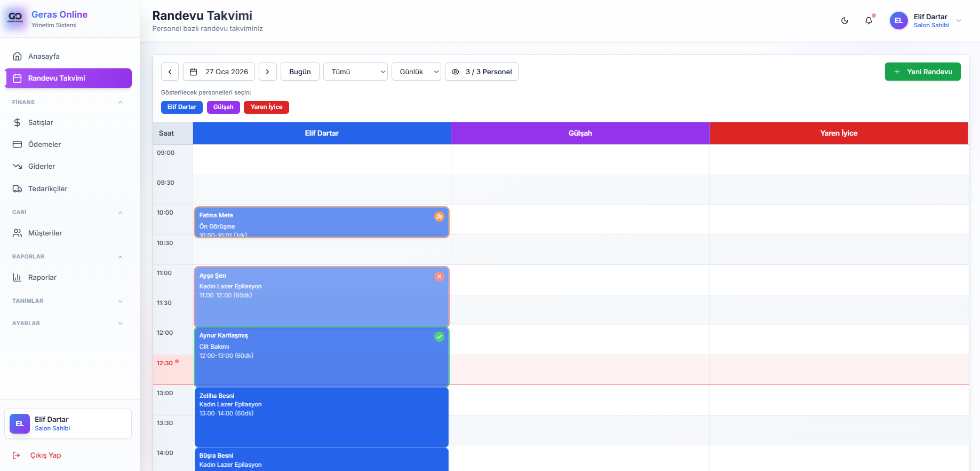Open notifications via the bell icon

pos(869,21)
